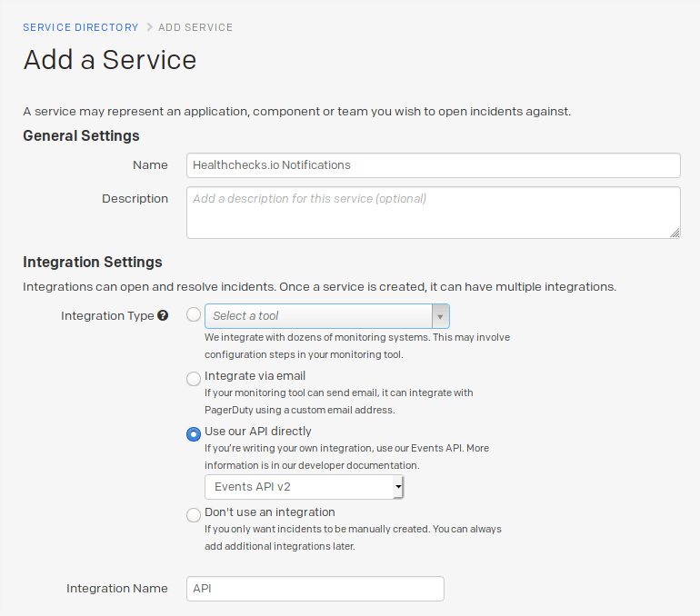Select the radio button beside Select a tool

click(194, 315)
